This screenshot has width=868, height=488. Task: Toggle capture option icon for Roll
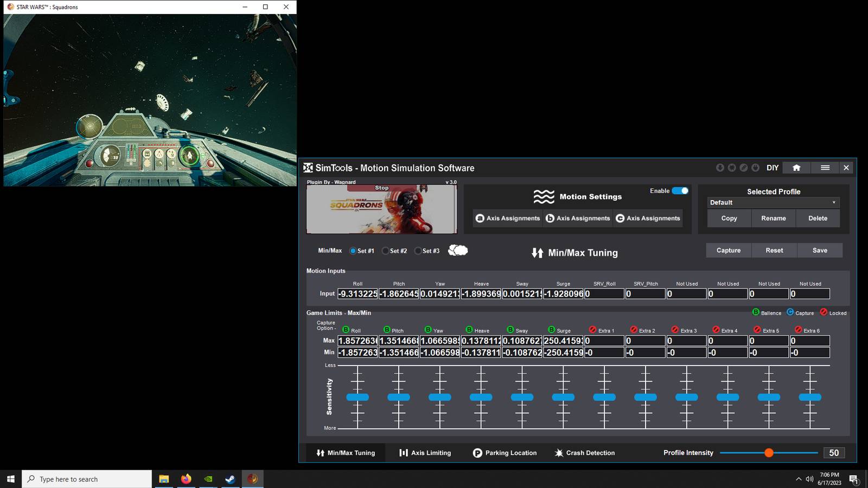346,330
